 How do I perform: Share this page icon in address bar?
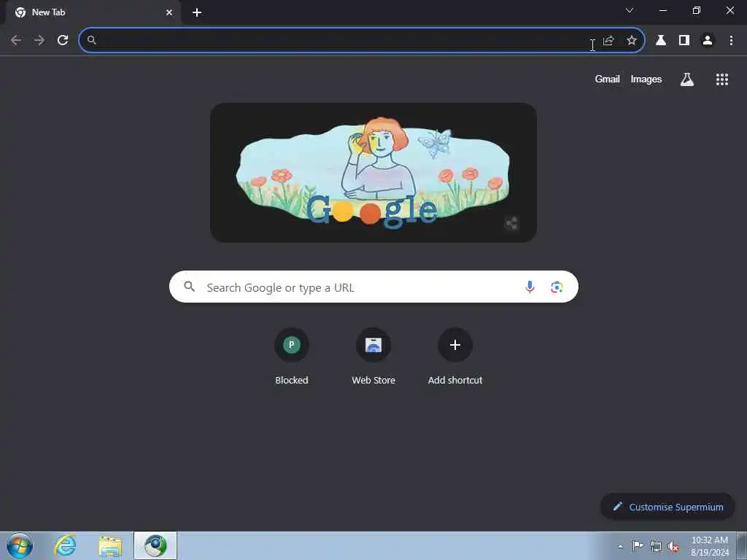[x=608, y=41]
